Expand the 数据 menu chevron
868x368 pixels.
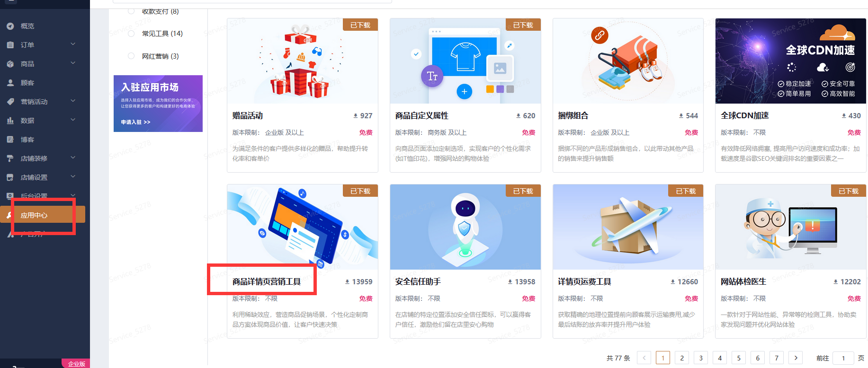(73, 120)
